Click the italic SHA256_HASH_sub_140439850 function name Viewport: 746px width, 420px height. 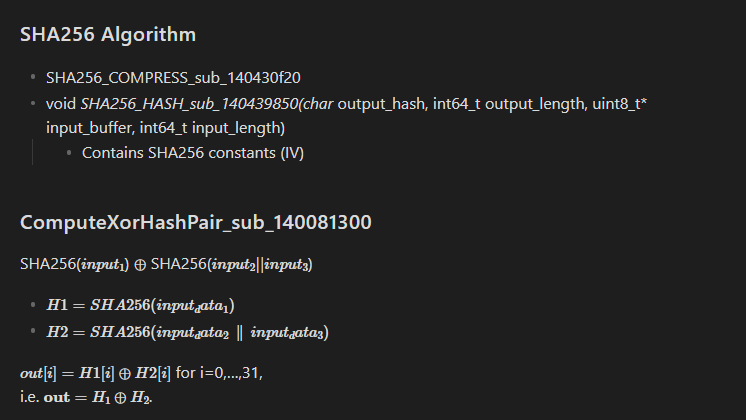pyautogui.click(x=190, y=103)
